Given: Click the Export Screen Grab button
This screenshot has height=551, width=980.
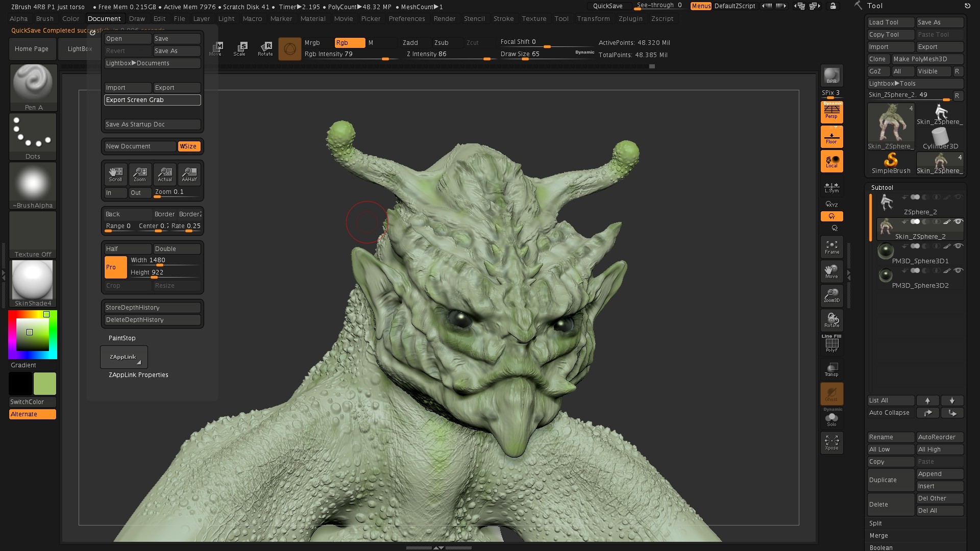Looking at the screenshot, I should coord(152,100).
